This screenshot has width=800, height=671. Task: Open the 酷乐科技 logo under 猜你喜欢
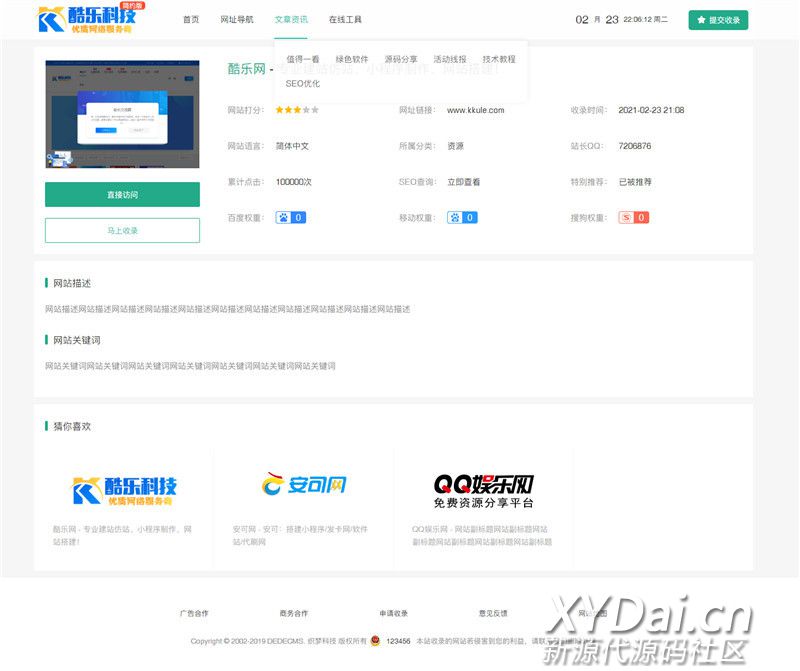124,490
